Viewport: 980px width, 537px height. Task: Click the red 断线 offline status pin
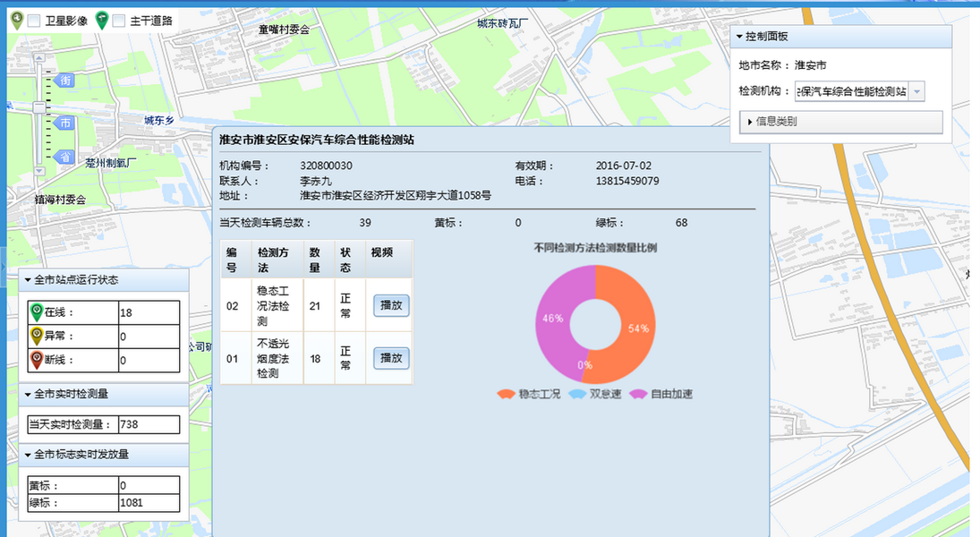click(37, 360)
